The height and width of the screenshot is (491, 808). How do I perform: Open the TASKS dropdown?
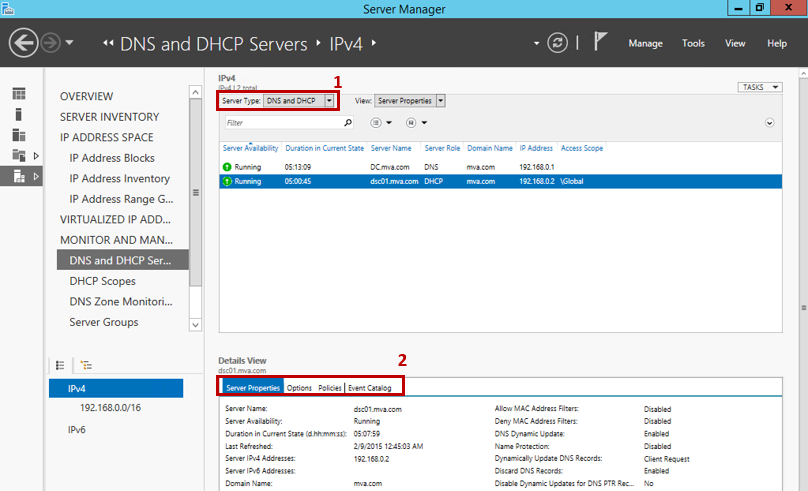click(x=760, y=87)
